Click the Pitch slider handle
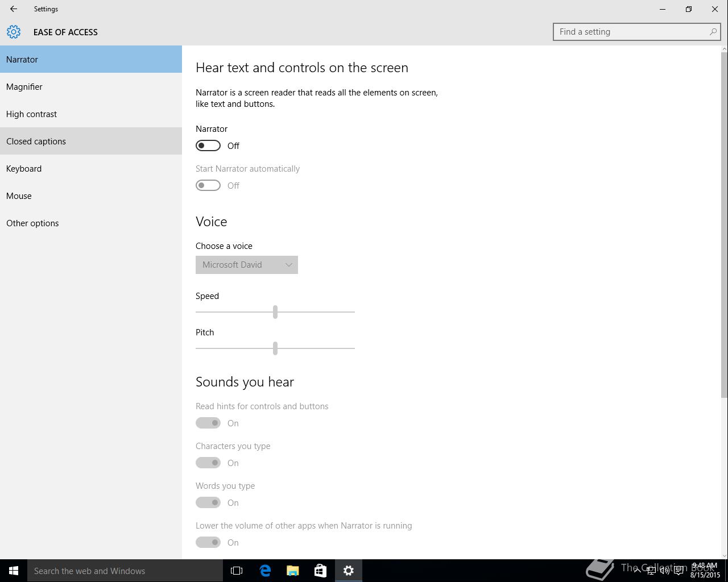The height and width of the screenshot is (582, 728). click(275, 348)
